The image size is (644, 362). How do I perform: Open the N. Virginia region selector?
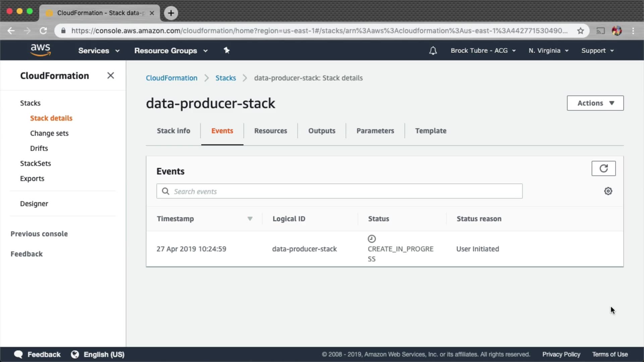pyautogui.click(x=548, y=51)
